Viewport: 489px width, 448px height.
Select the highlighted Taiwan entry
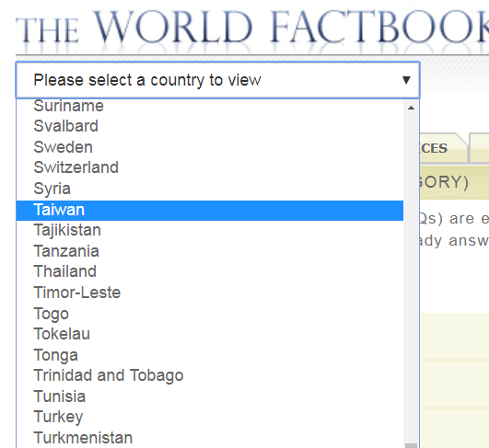[210, 210]
